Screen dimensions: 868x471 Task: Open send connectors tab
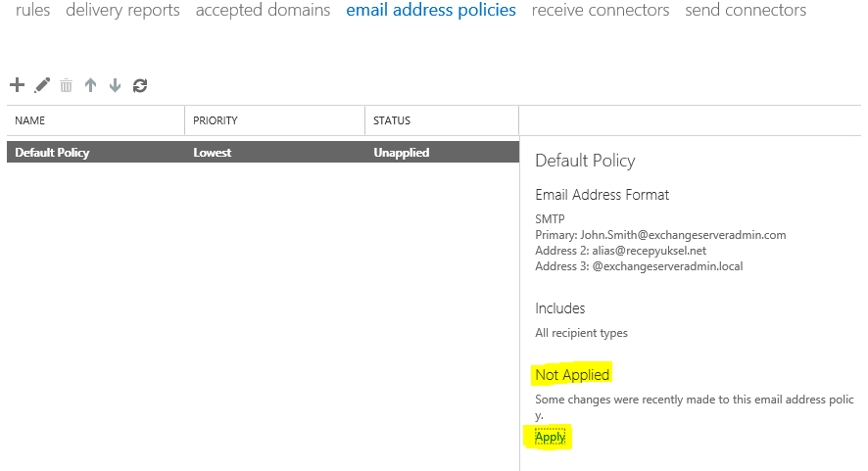746,10
